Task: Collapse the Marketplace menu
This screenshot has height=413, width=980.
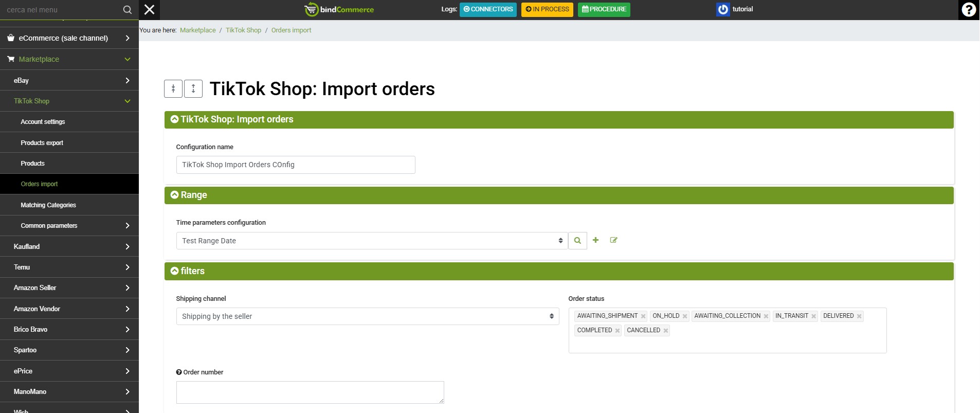Action: point(69,59)
